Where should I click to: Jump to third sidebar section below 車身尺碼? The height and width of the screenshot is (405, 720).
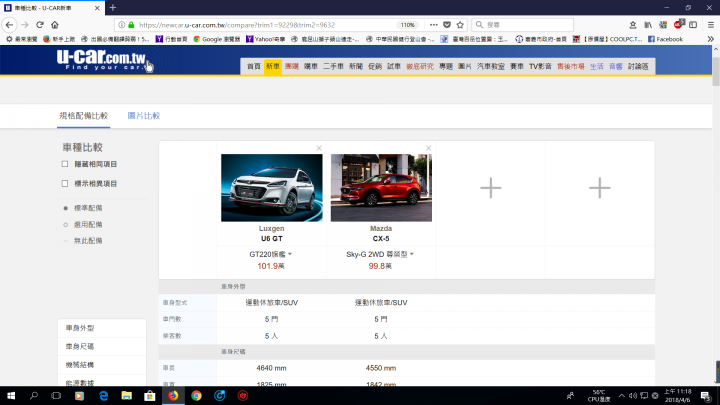(102, 365)
